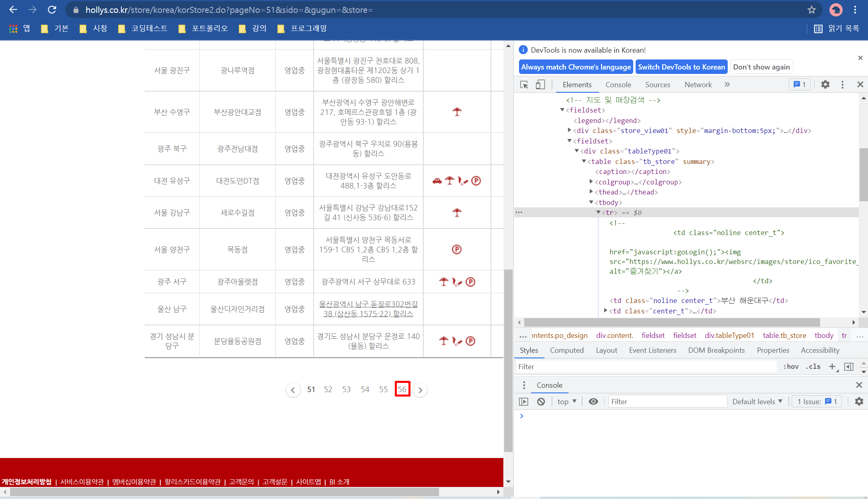Show console sidebar icon
The width and height of the screenshot is (868, 499).
click(x=523, y=401)
